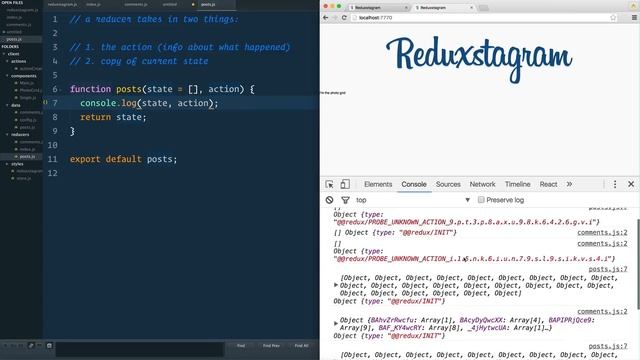Open comments.js:2 link beside first redux/INIT log
Viewport: 640px width, 360px height.
coord(602,233)
